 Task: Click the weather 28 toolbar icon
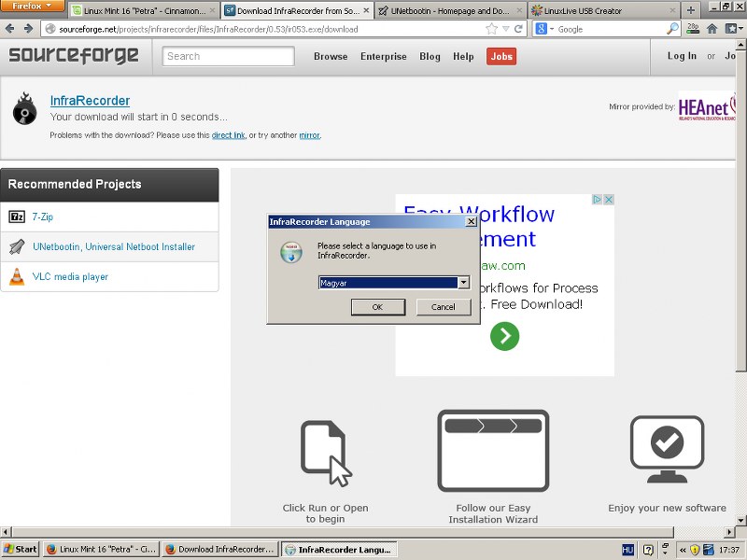pos(693,29)
